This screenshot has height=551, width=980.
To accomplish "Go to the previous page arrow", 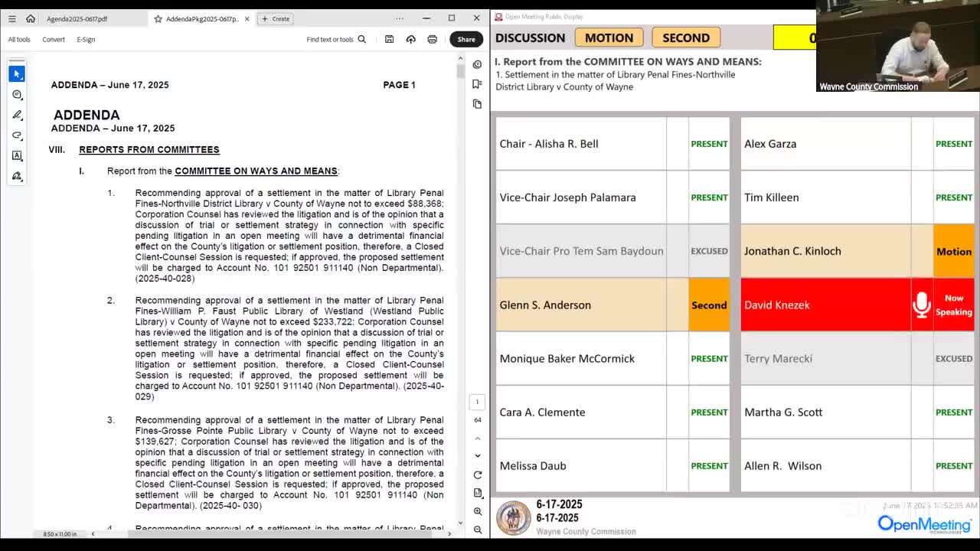I will [x=478, y=439].
